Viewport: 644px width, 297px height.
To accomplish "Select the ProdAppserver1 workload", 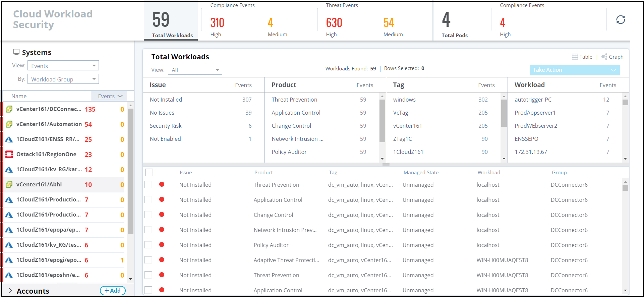I will 535,113.
